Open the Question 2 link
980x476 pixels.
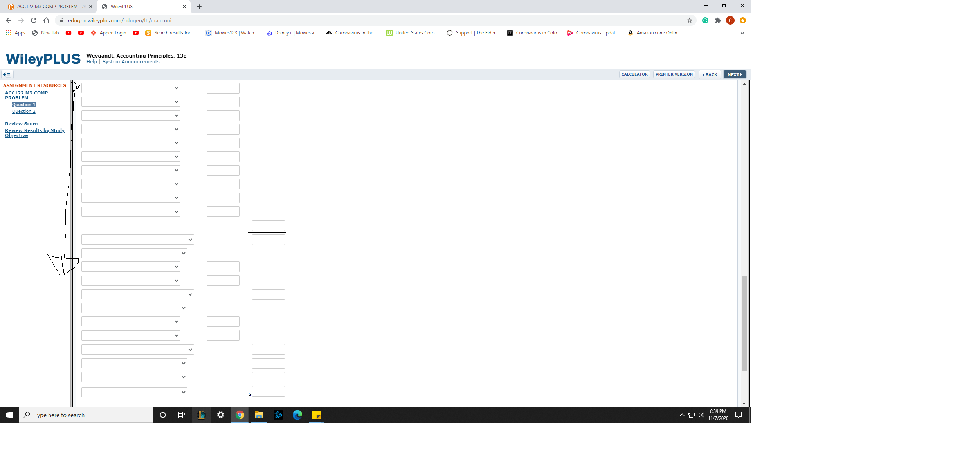tap(23, 112)
